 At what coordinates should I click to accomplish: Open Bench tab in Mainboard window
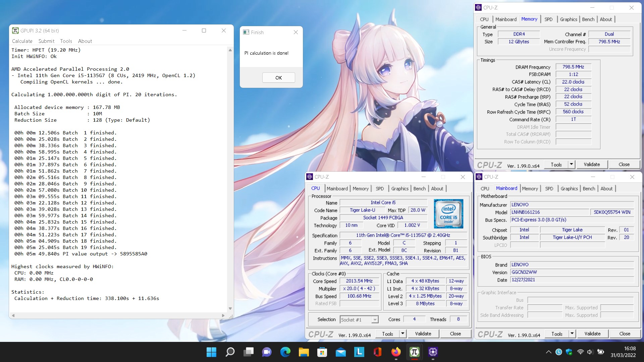click(589, 189)
